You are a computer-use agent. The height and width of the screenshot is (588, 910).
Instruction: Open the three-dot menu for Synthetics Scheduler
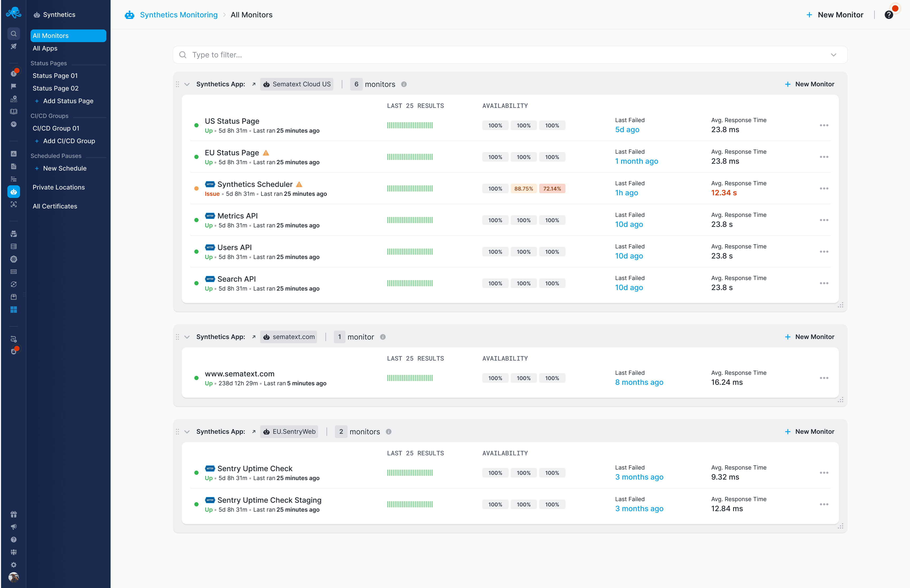(824, 188)
